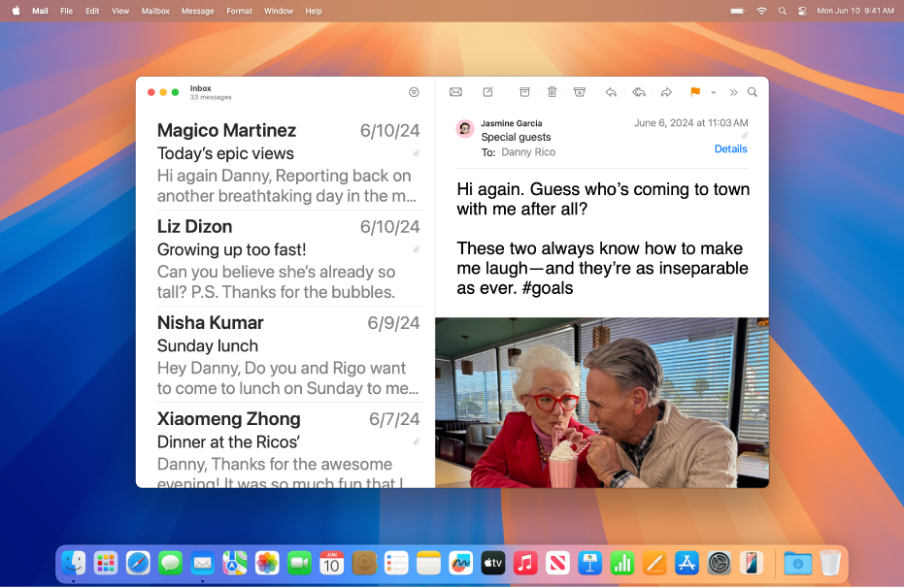The width and height of the screenshot is (905, 588).
Task: Move the selected message to Trash
Action: tap(552, 92)
